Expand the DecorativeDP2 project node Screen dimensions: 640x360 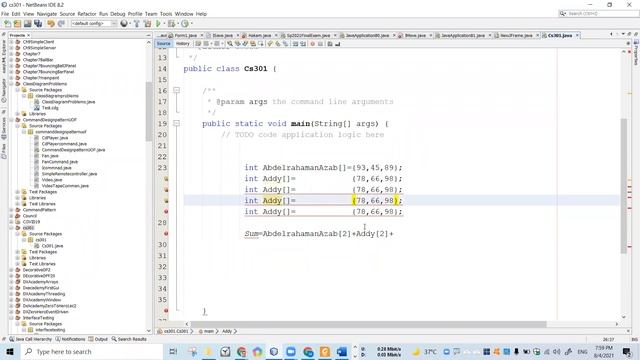pos(11,270)
